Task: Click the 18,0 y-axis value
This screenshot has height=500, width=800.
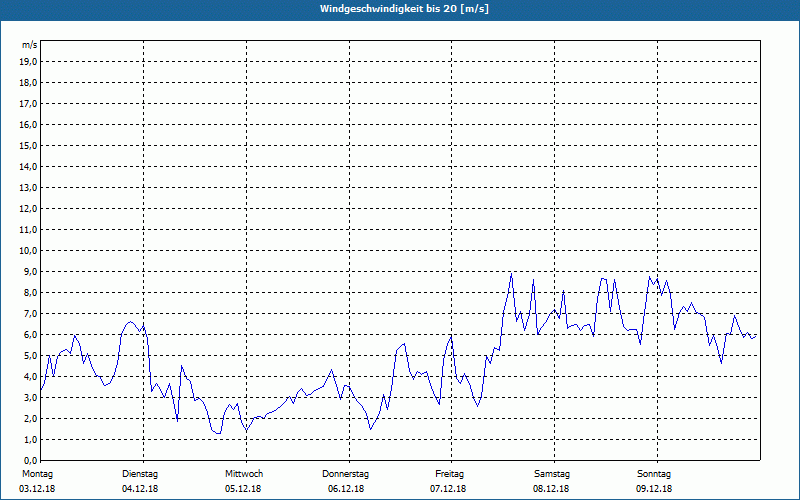Action: coord(28,83)
